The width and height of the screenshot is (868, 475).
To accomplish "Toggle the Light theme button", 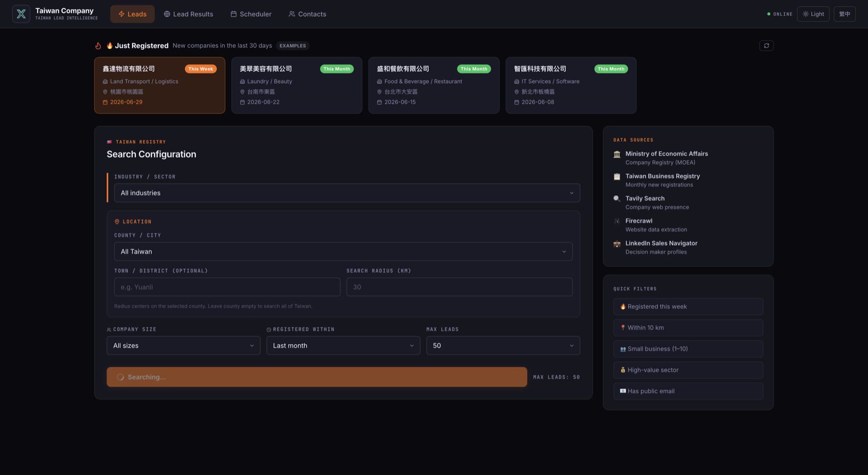I will pos(813,14).
